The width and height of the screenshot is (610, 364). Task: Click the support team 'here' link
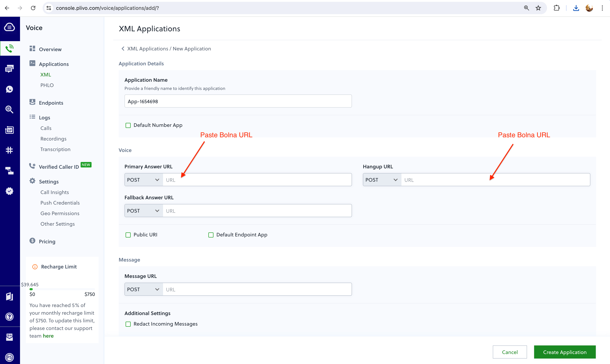pyautogui.click(x=48, y=336)
